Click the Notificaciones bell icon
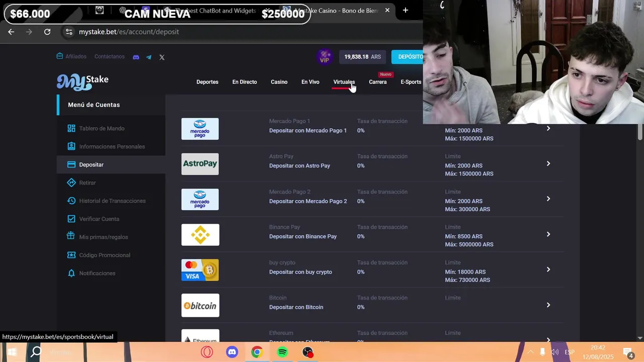The width and height of the screenshot is (644, 362). [71, 273]
